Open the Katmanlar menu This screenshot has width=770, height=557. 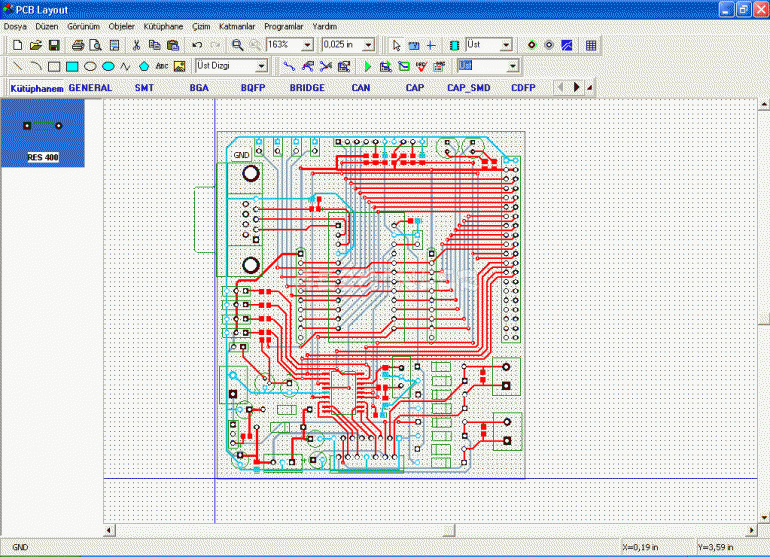point(236,26)
